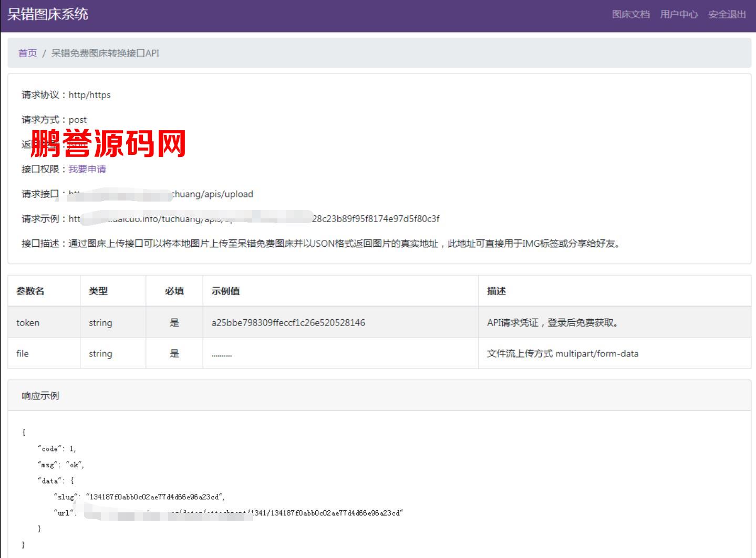Image resolution: width=756 pixels, height=558 pixels.
Task: Select the "data": { line in the response
Action: (x=56, y=481)
